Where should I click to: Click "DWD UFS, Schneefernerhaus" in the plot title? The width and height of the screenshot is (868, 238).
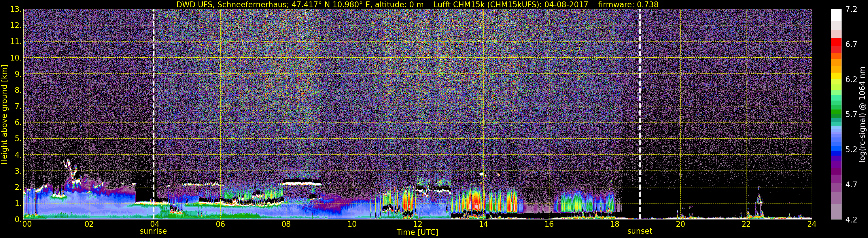[x=232, y=4]
